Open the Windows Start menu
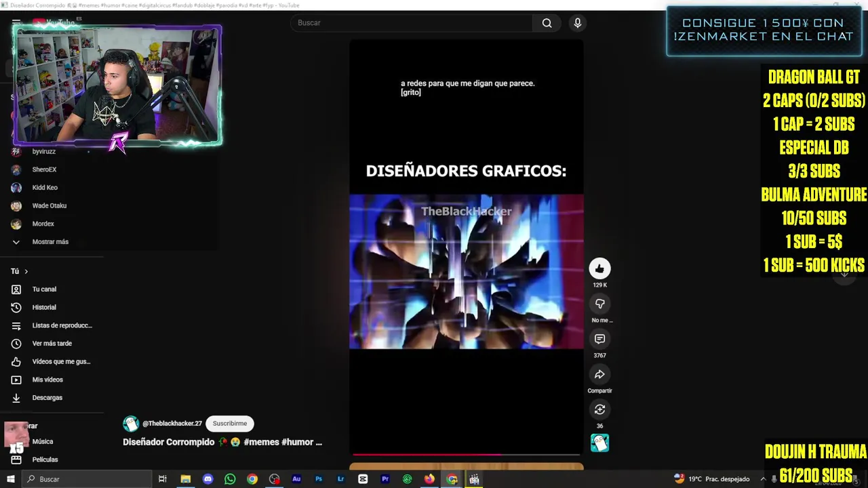The image size is (868, 488). [10, 479]
